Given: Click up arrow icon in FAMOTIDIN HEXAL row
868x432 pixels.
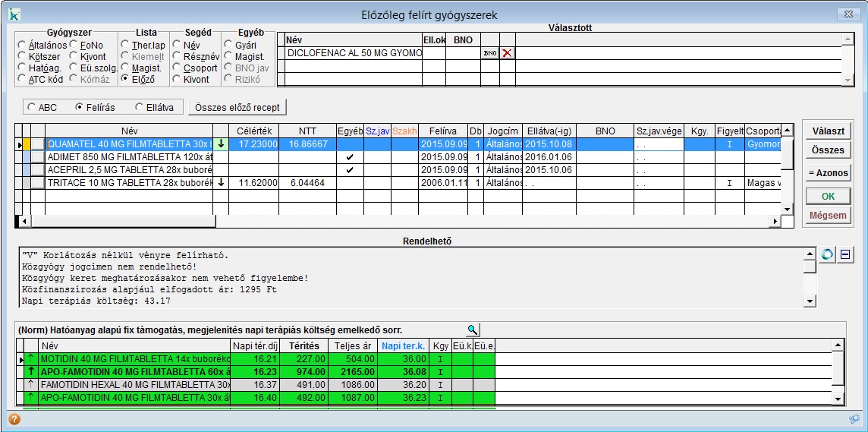Looking at the screenshot, I should tap(32, 384).
